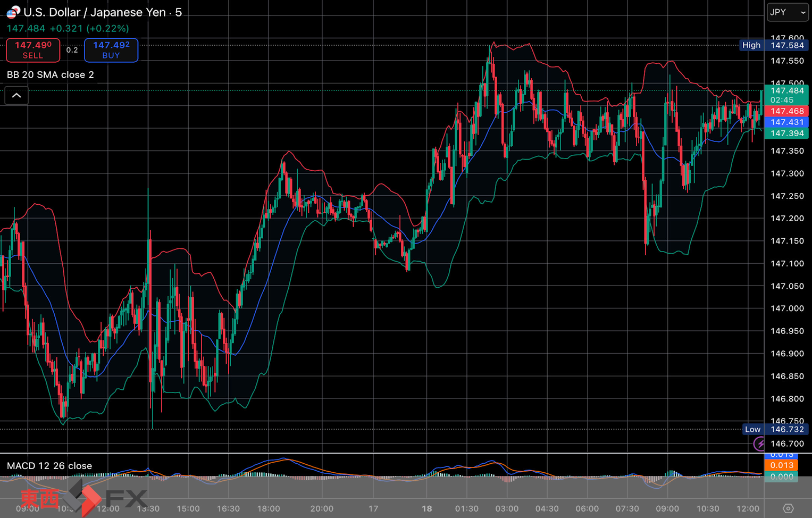Screen dimensions: 812x518
Task: Click the red SELL 147.490 button
Action: click(33, 50)
